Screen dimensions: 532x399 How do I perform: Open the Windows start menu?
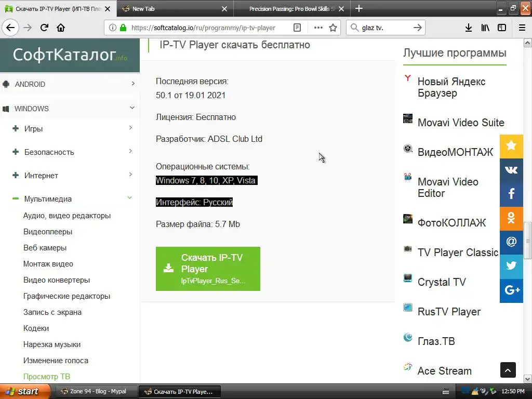pyautogui.click(x=25, y=391)
